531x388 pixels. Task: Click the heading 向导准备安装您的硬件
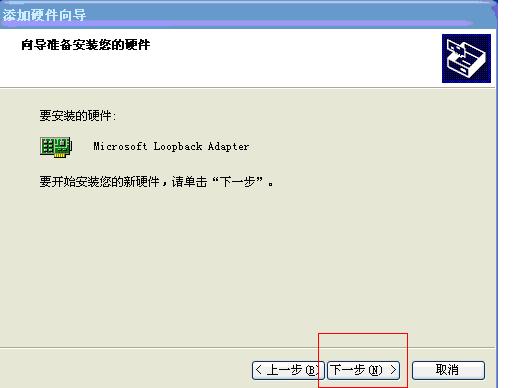pyautogui.click(x=85, y=45)
